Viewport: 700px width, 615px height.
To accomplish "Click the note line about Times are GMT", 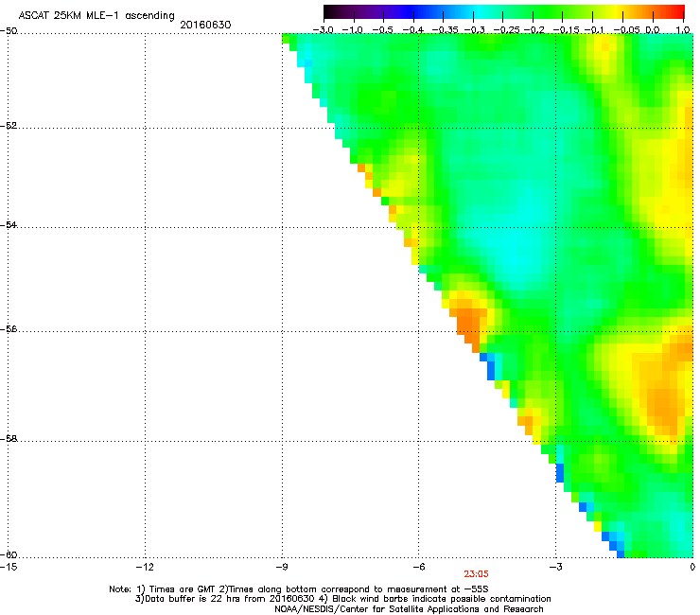I will (x=299, y=589).
